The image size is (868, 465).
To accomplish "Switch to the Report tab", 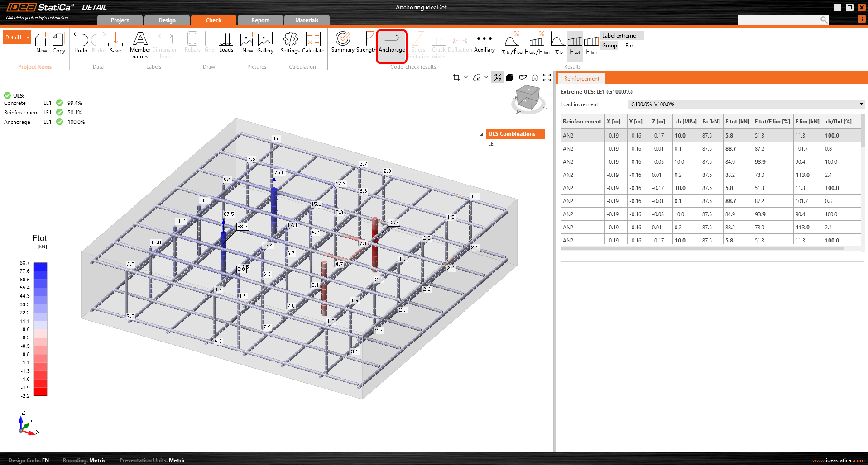I will point(260,20).
